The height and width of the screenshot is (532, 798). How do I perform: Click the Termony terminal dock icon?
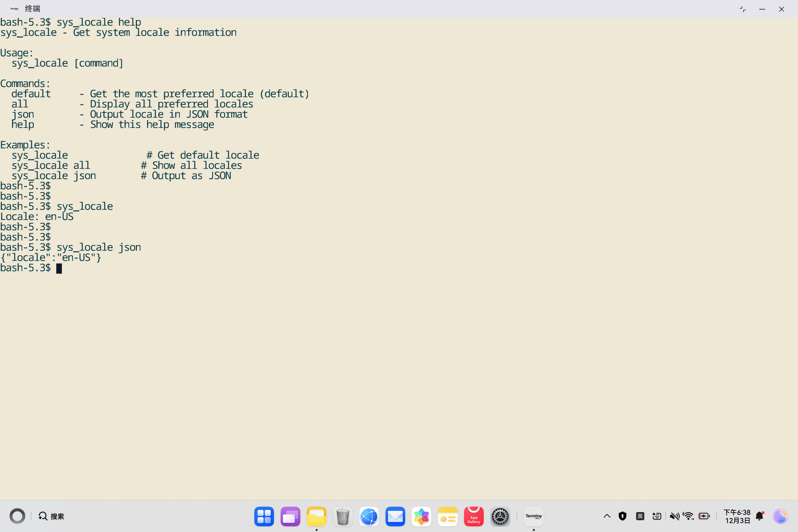[x=533, y=516]
